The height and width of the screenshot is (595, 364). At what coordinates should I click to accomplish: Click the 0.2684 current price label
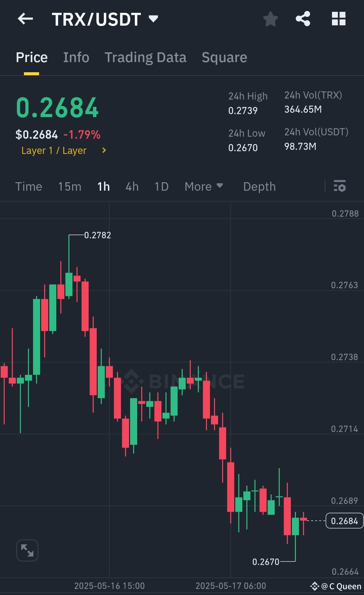tap(344, 521)
